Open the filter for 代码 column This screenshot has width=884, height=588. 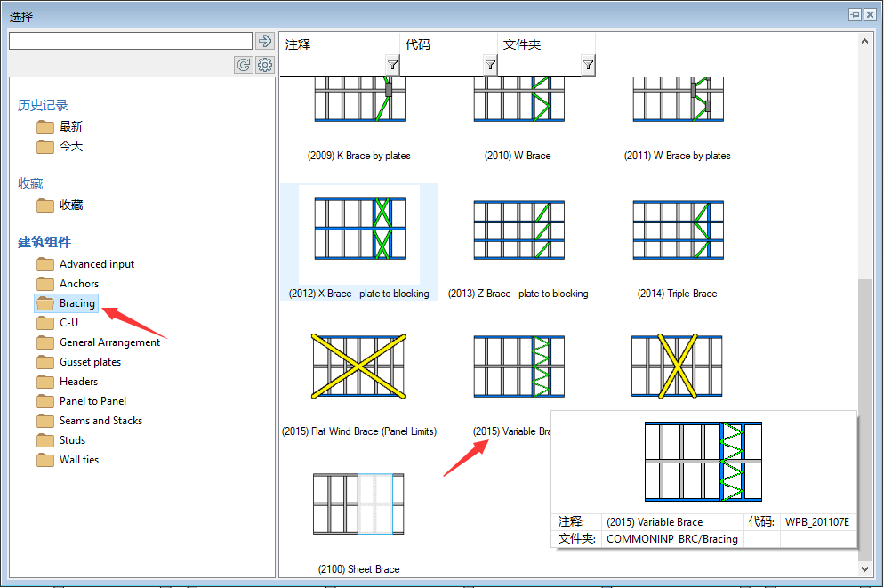tap(491, 66)
